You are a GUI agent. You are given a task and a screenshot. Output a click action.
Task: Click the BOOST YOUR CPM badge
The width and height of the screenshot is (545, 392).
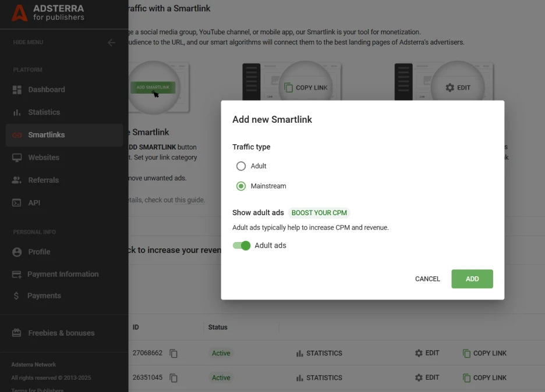[x=319, y=213]
